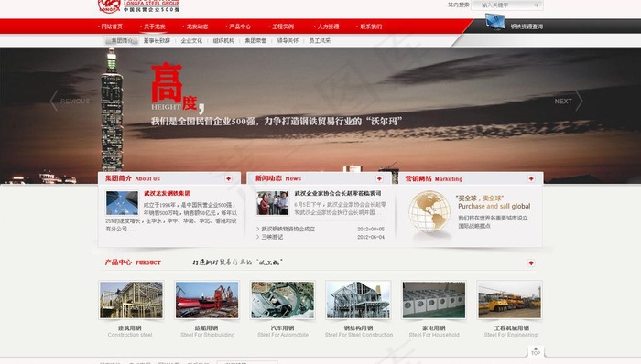
Task: Click the Steel For Automobile caption
Action: [x=283, y=335]
